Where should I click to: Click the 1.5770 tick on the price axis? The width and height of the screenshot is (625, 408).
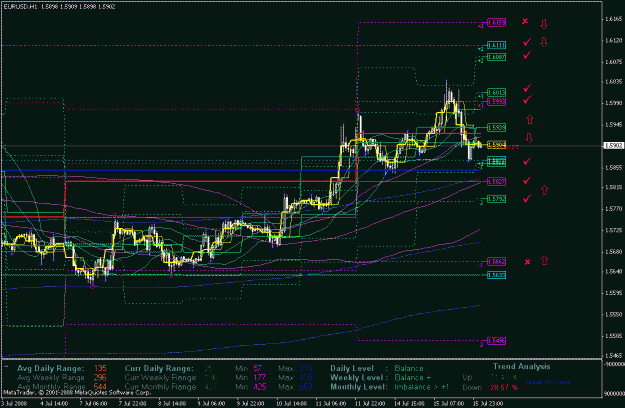coord(613,209)
